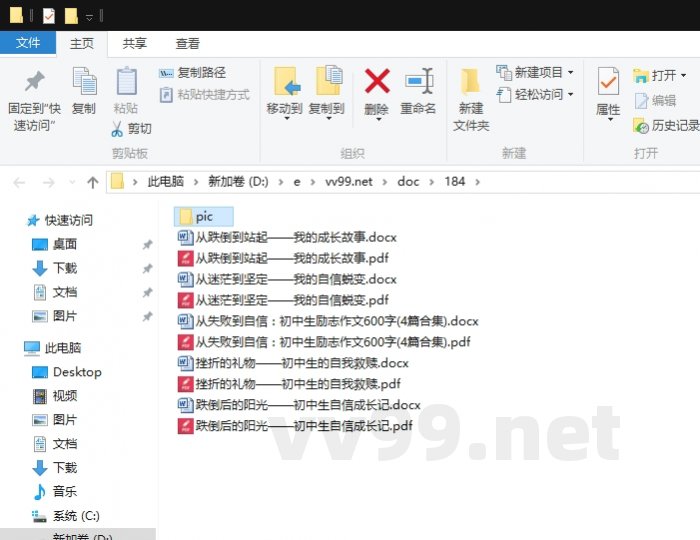Open recent locations dropdown arrow

point(72,182)
